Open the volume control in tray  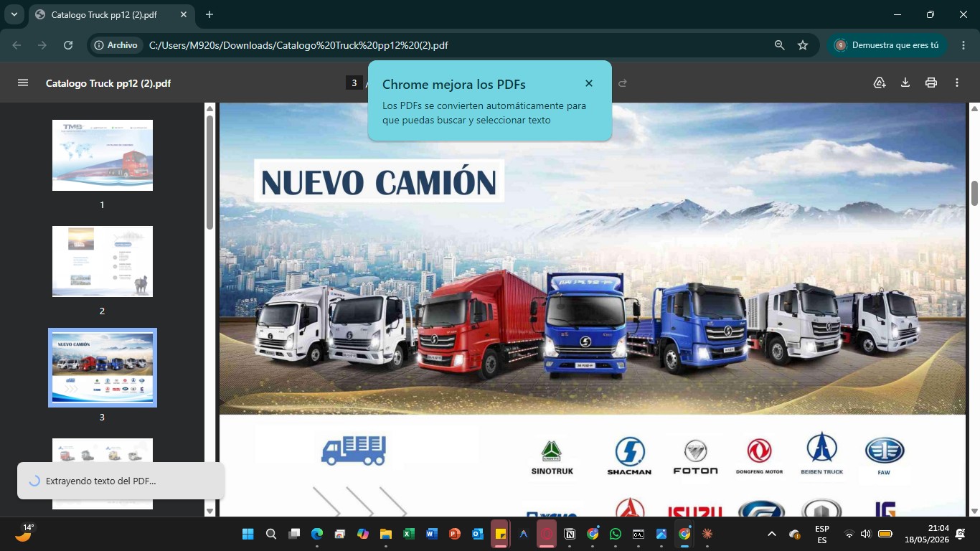click(x=865, y=534)
